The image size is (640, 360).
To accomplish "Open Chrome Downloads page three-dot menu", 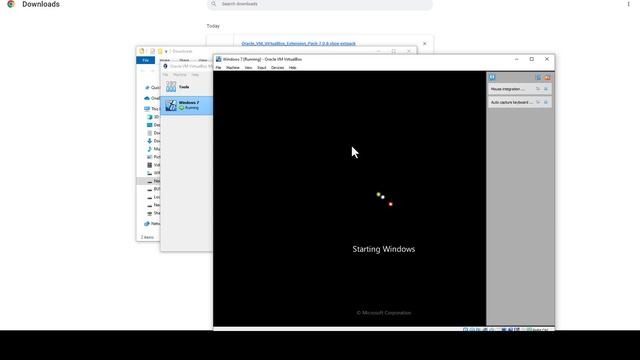I will tap(628, 4).
